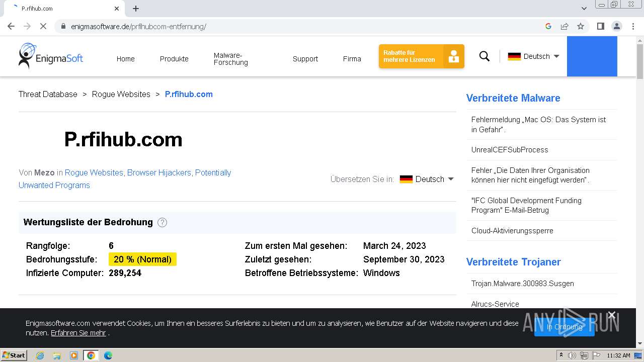Open the Produkte menu
Screen dimensions: 644x362
[174, 59]
